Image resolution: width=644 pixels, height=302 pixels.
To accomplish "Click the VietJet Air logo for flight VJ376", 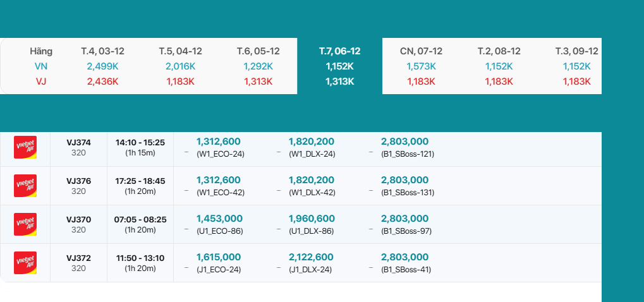I will pyautogui.click(x=25, y=186).
